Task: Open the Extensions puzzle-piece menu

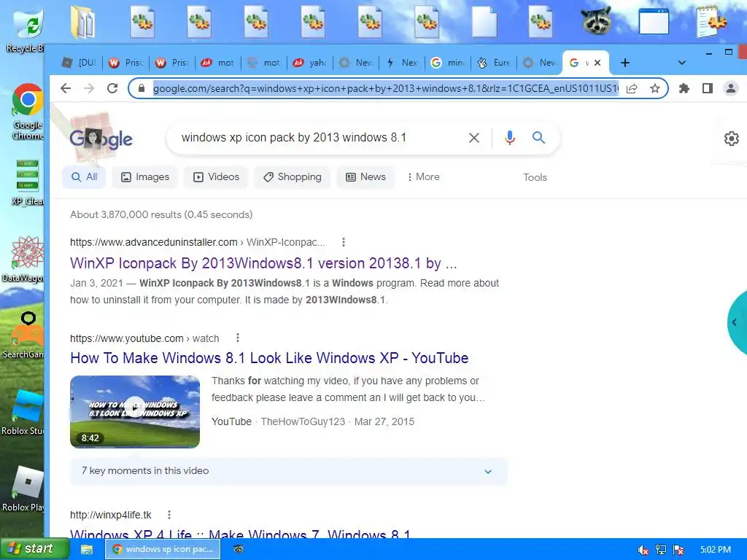Action: tap(684, 88)
